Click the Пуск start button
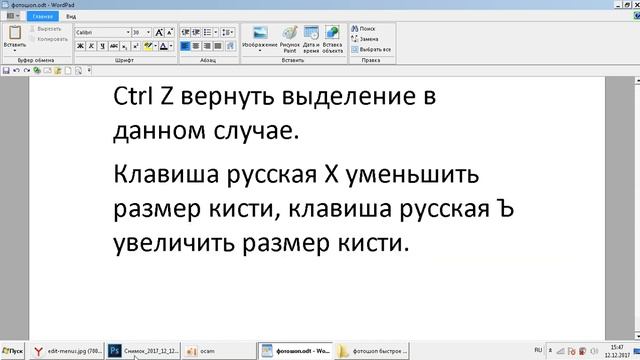The height and width of the screenshot is (360, 640). pos(13,351)
